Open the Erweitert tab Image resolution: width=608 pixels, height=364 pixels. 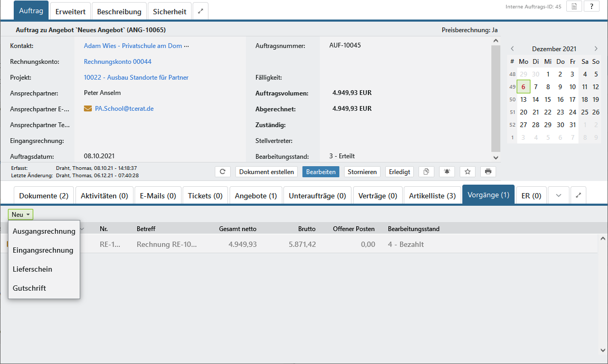[70, 11]
